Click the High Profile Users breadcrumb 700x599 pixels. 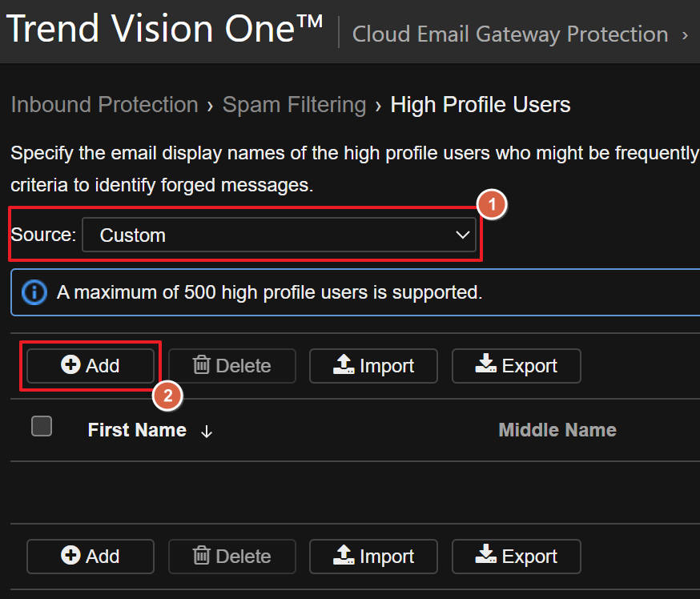click(481, 105)
